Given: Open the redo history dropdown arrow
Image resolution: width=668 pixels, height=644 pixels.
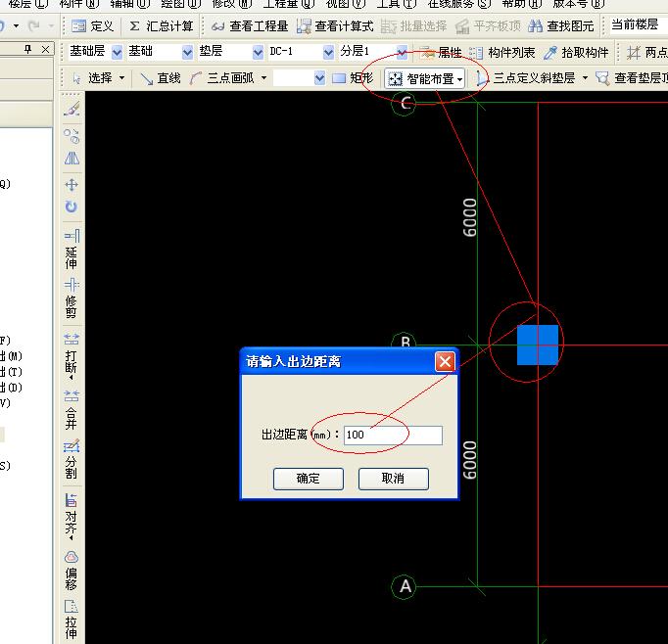Looking at the screenshot, I should pos(51,26).
